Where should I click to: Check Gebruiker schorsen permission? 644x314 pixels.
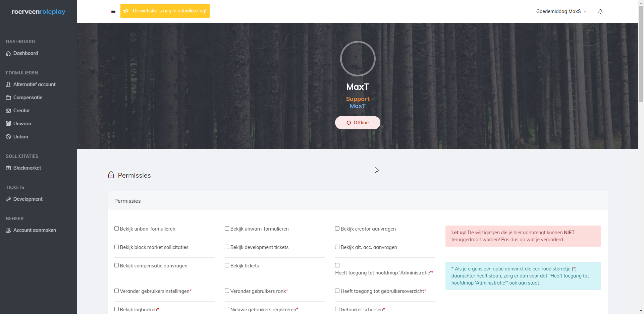click(x=337, y=309)
